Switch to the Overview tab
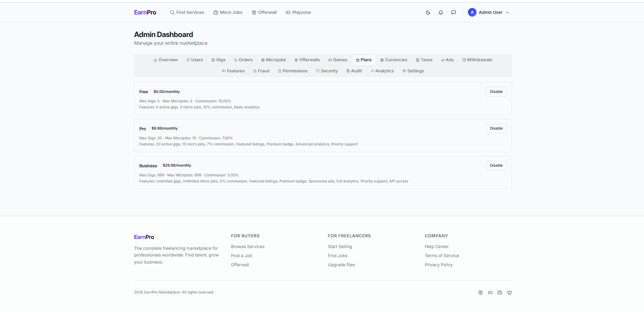 pyautogui.click(x=166, y=60)
